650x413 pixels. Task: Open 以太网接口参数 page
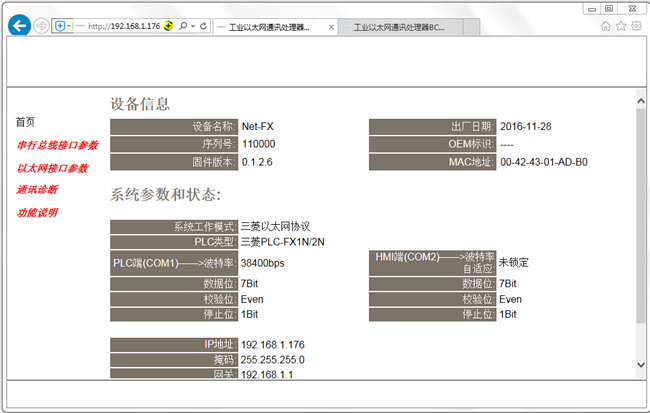[52, 168]
